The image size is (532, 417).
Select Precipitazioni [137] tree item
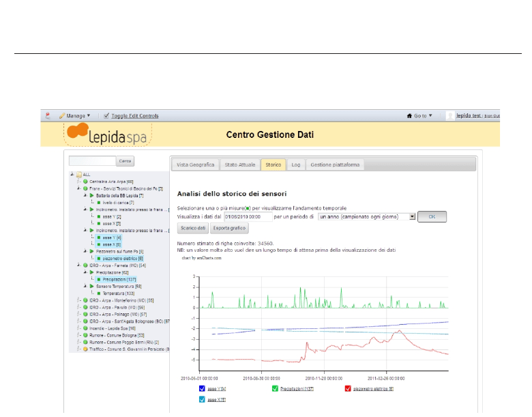117,279
